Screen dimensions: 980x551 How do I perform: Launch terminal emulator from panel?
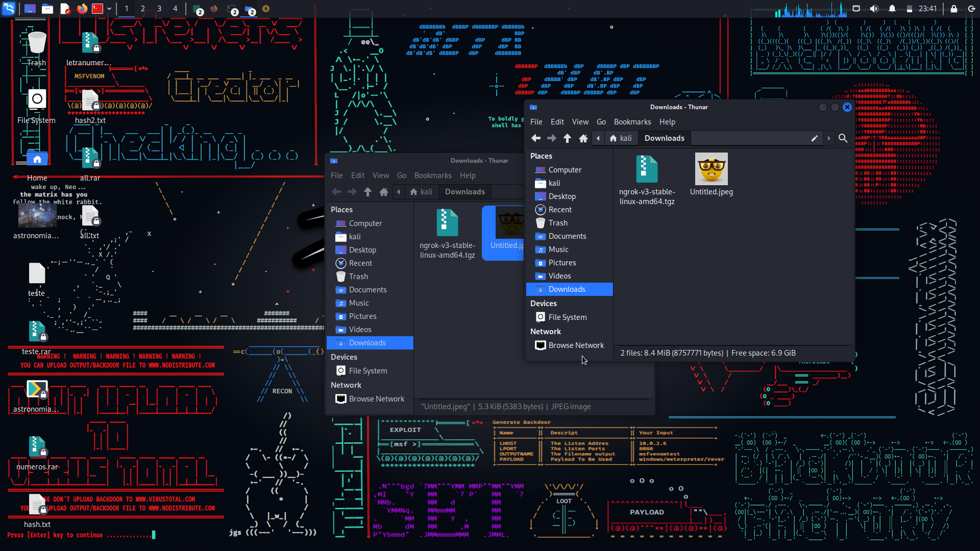click(x=97, y=9)
